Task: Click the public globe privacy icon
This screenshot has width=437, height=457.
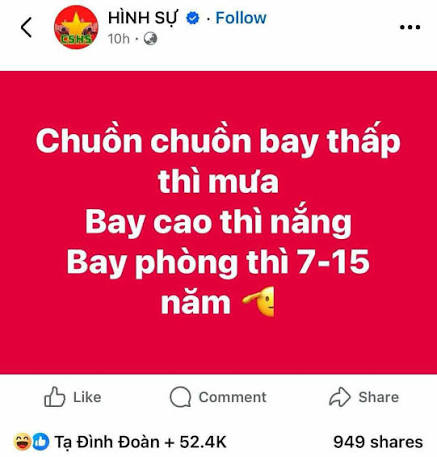Action: point(150,39)
